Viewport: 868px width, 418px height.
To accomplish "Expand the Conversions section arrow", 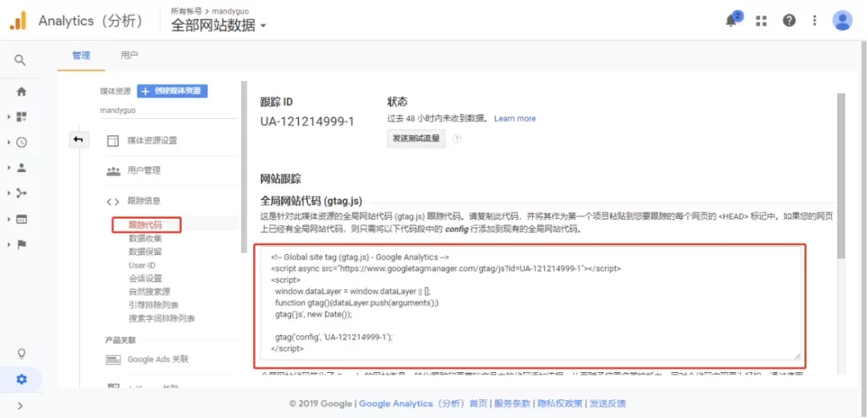I will [x=9, y=244].
